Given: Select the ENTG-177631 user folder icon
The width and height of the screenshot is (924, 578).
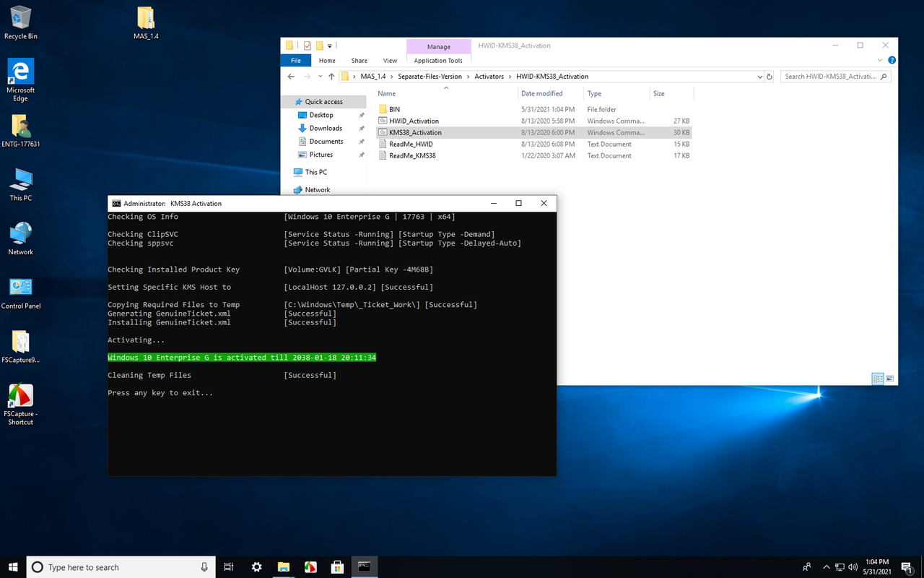Looking at the screenshot, I should [21, 131].
